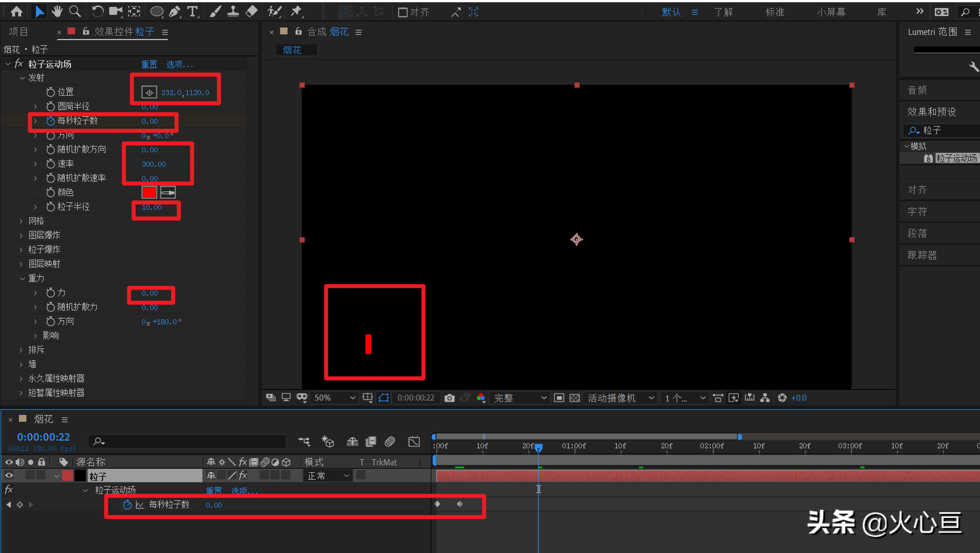Screen dimensions: 980x553
Task: Select the 了解 workspace
Action: point(723,12)
